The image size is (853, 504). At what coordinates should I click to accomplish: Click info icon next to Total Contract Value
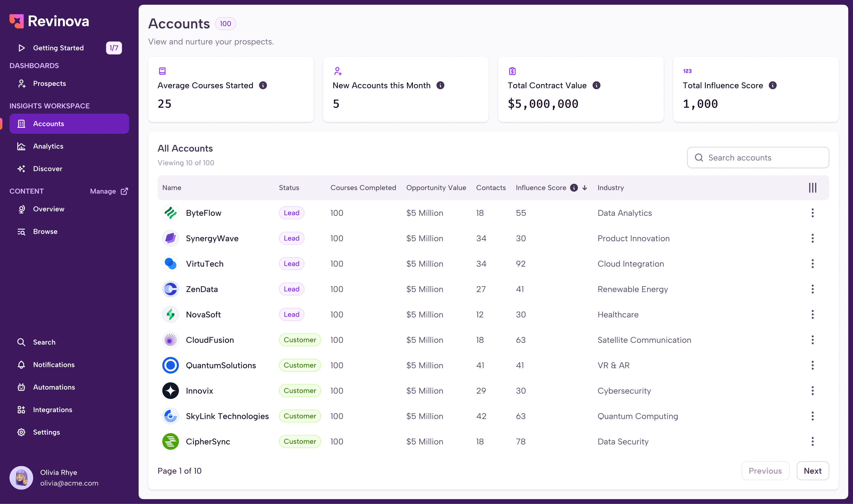tap(596, 85)
